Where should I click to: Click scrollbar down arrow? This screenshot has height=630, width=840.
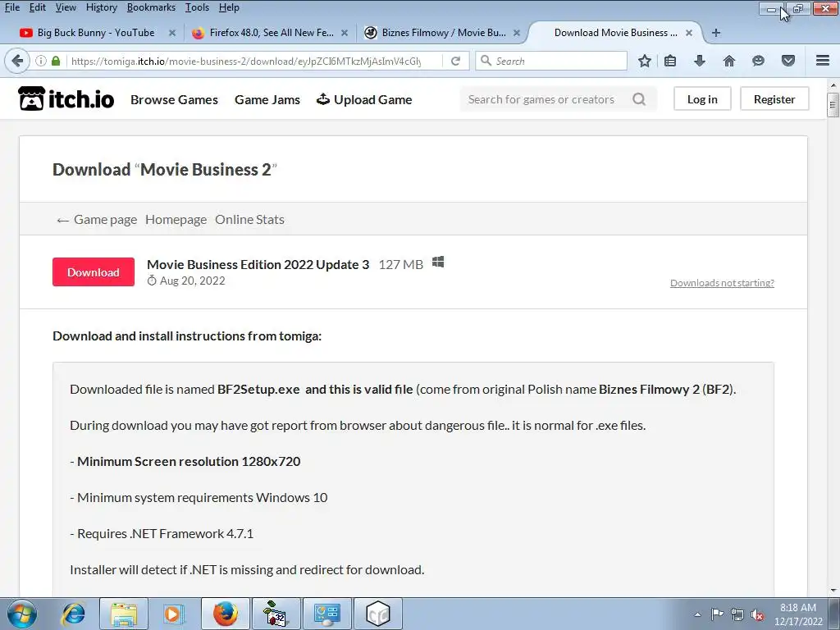click(833, 591)
